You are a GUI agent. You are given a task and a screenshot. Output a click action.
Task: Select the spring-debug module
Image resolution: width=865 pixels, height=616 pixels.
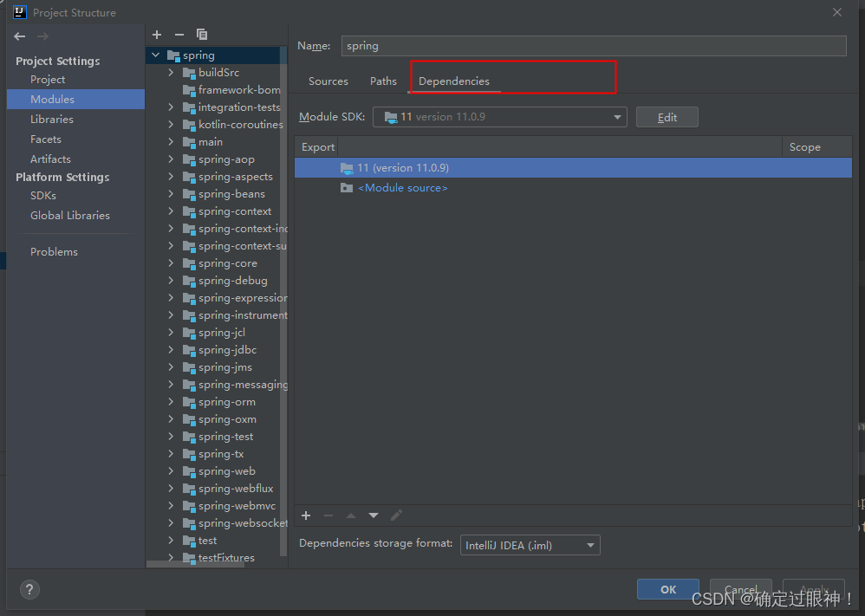(x=233, y=281)
